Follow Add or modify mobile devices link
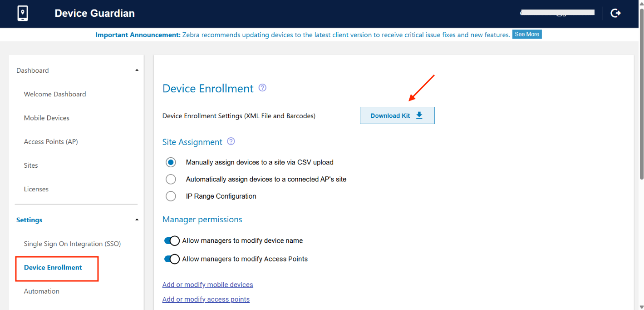The width and height of the screenshot is (644, 310). point(207,285)
